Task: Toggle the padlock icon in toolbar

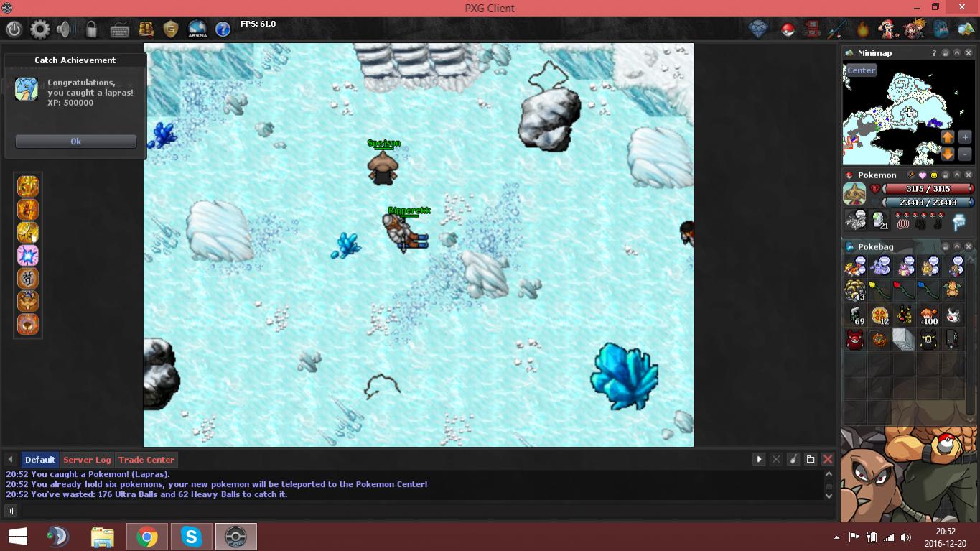Action: (x=91, y=29)
